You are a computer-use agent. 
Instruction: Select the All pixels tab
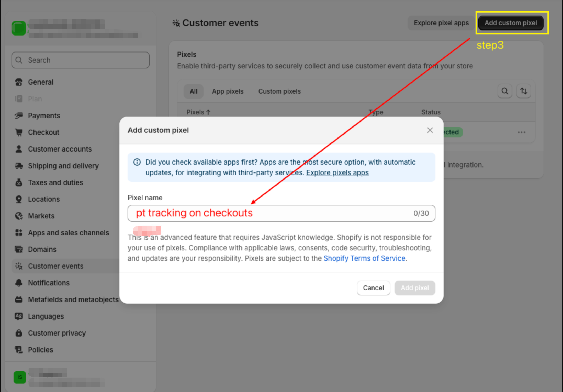[193, 91]
